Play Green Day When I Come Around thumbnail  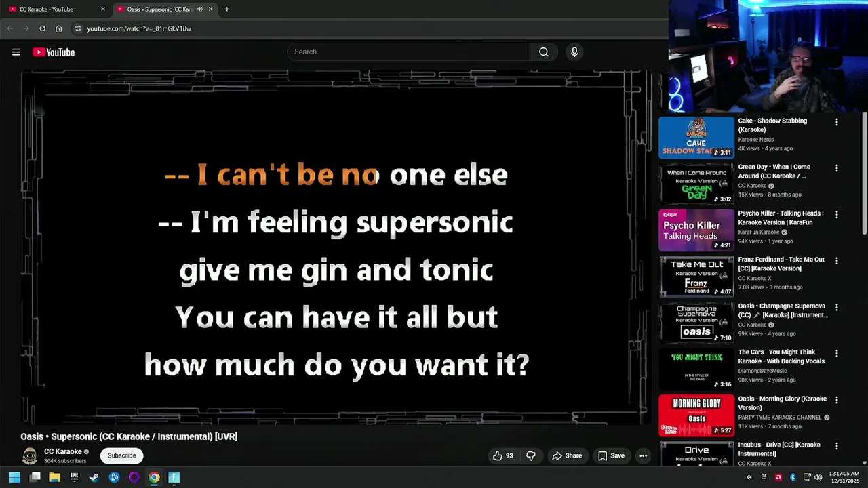pyautogui.click(x=696, y=184)
